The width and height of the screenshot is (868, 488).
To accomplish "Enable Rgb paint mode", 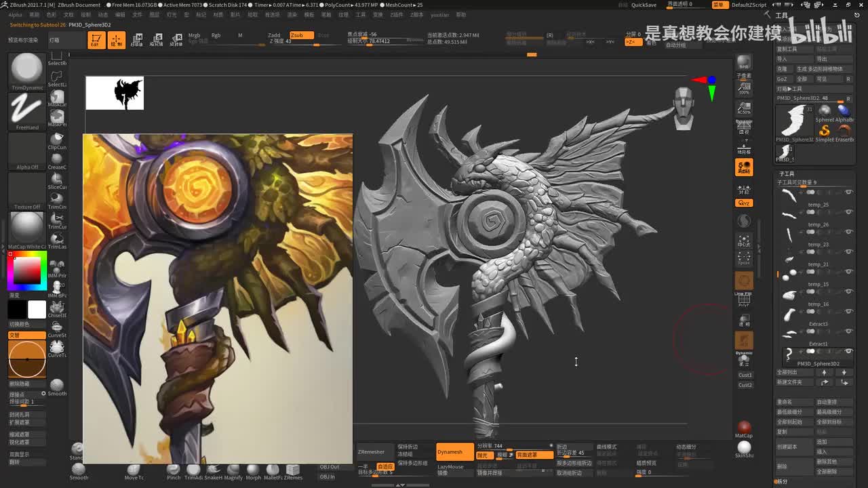I will [216, 35].
